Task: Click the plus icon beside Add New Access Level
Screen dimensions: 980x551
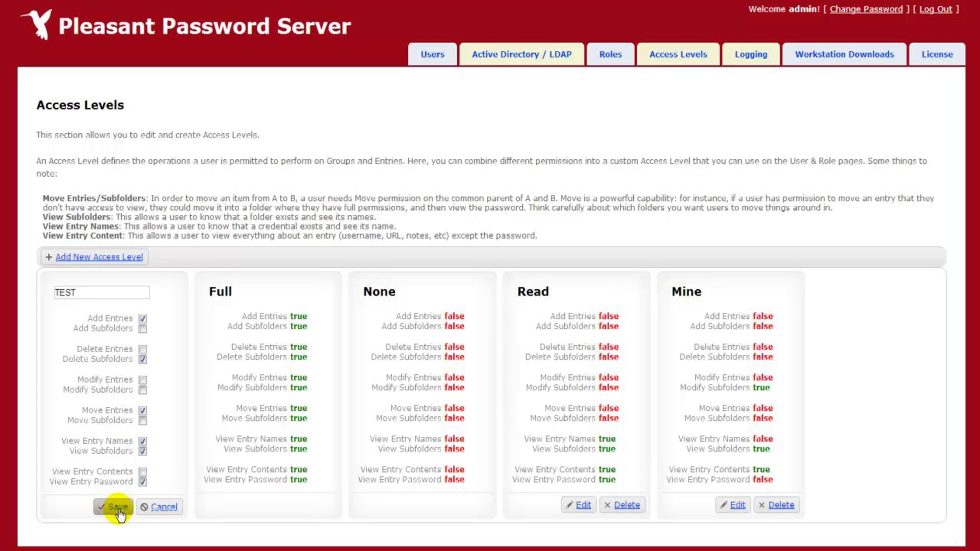Action: (x=49, y=257)
